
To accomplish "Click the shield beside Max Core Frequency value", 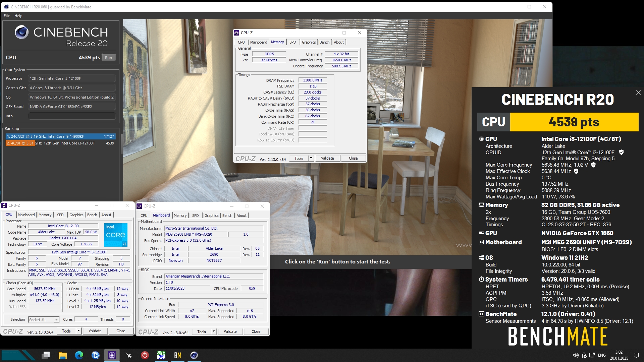I will pos(593,165).
